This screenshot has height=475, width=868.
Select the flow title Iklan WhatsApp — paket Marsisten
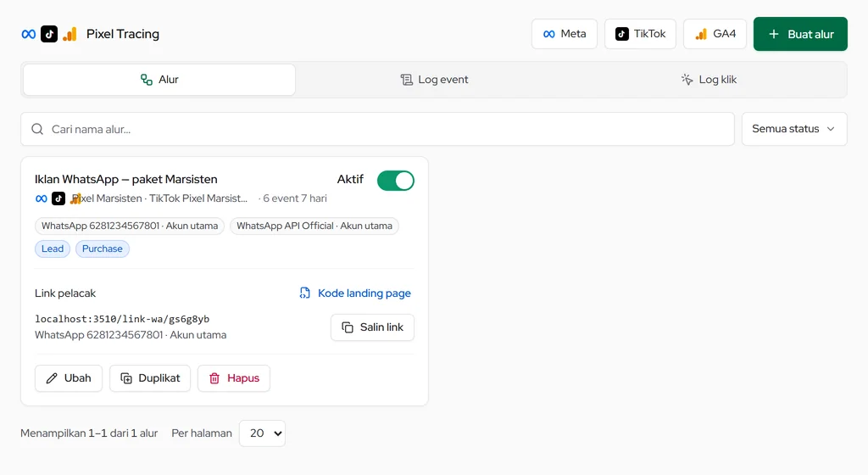(x=126, y=179)
